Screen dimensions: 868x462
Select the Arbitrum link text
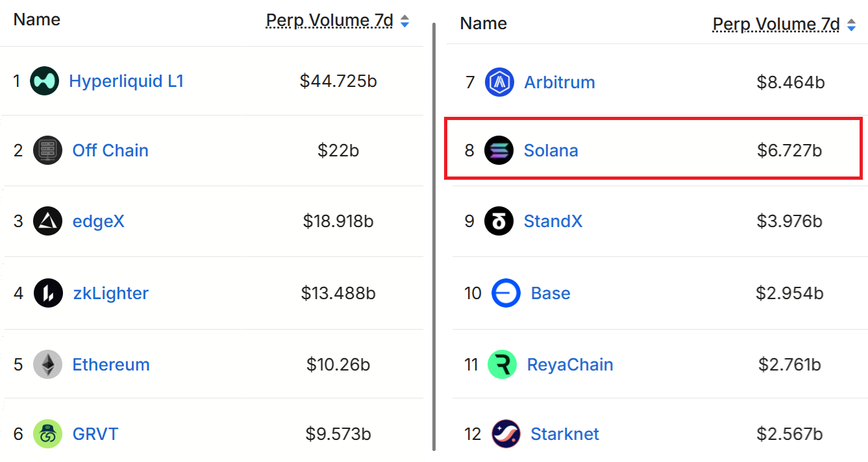tap(559, 82)
